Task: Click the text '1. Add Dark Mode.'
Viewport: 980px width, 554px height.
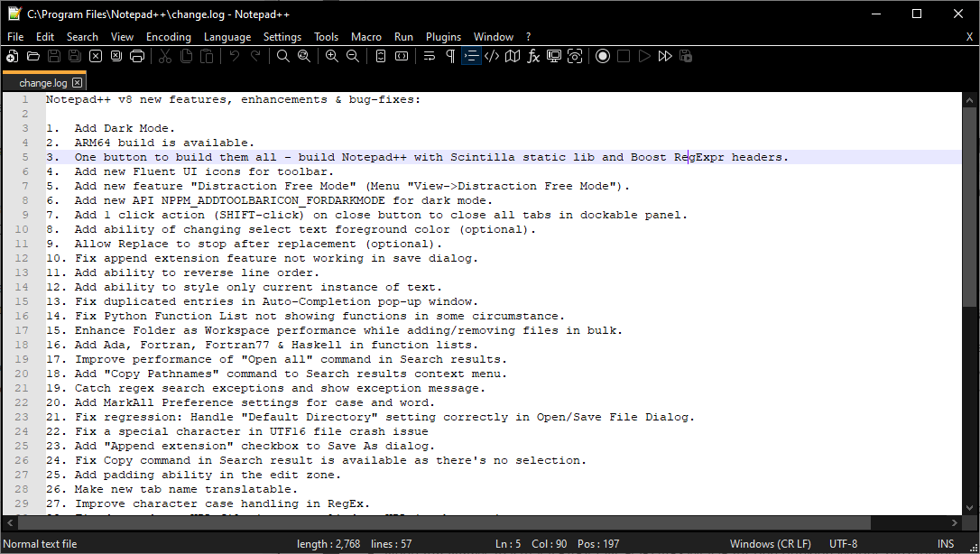Action: tap(111, 128)
